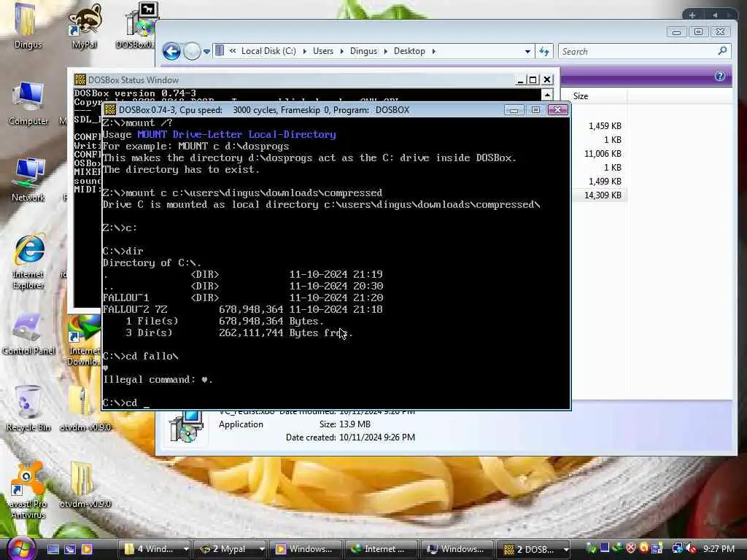This screenshot has width=747, height=560.
Task: Open the avast! Pro Antivirus shortcut
Action: pyautogui.click(x=28, y=491)
